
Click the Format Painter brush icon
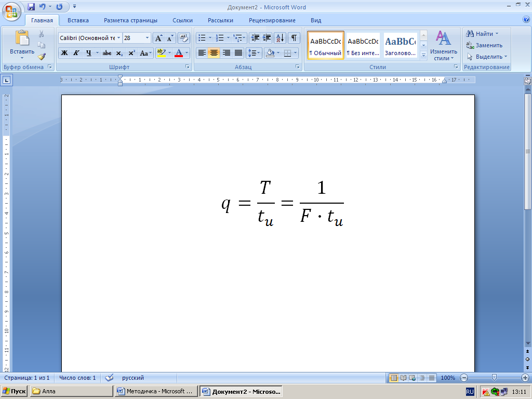click(42, 56)
